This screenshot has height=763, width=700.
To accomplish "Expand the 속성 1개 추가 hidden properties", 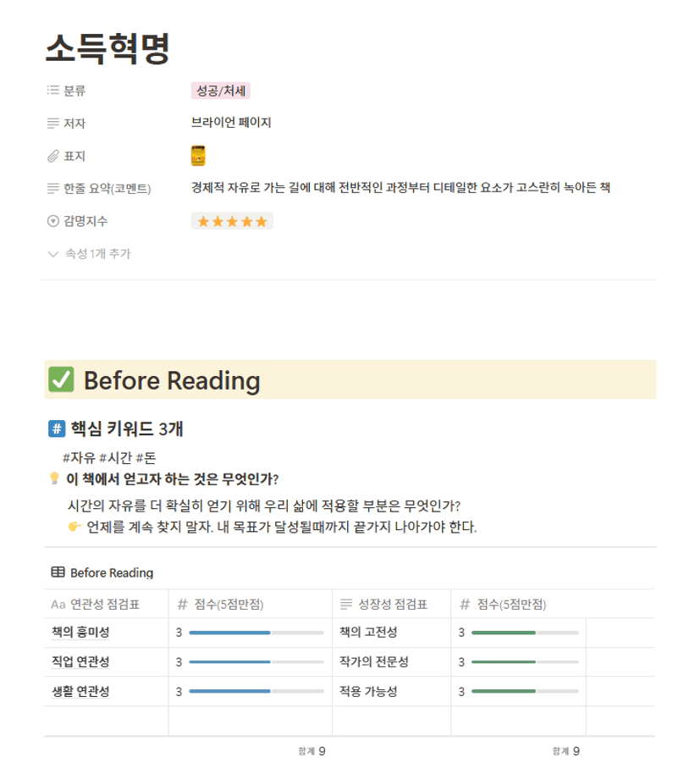I will [x=90, y=254].
